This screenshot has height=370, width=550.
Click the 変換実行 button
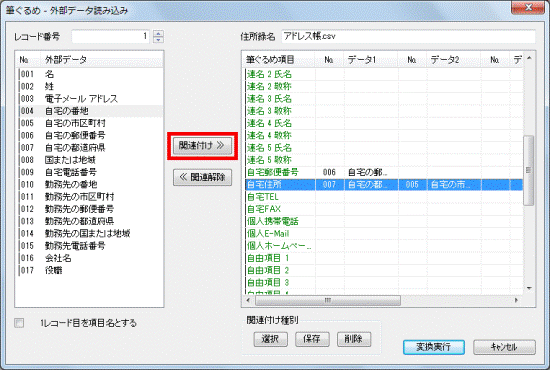(x=434, y=347)
